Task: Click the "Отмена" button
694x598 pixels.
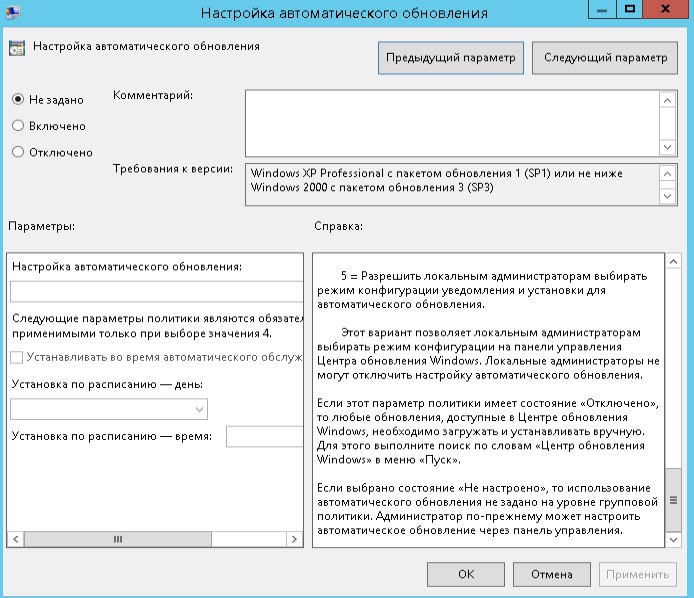Action: 551,574
